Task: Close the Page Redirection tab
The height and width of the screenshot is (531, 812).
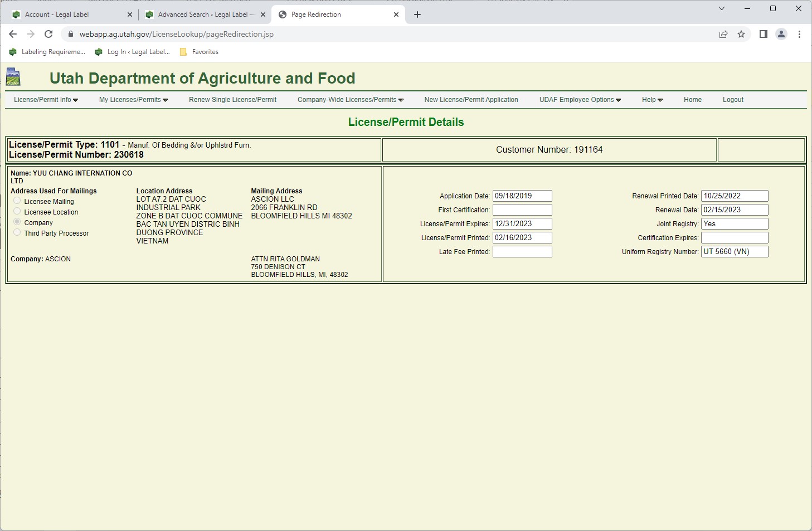Action: pos(396,14)
